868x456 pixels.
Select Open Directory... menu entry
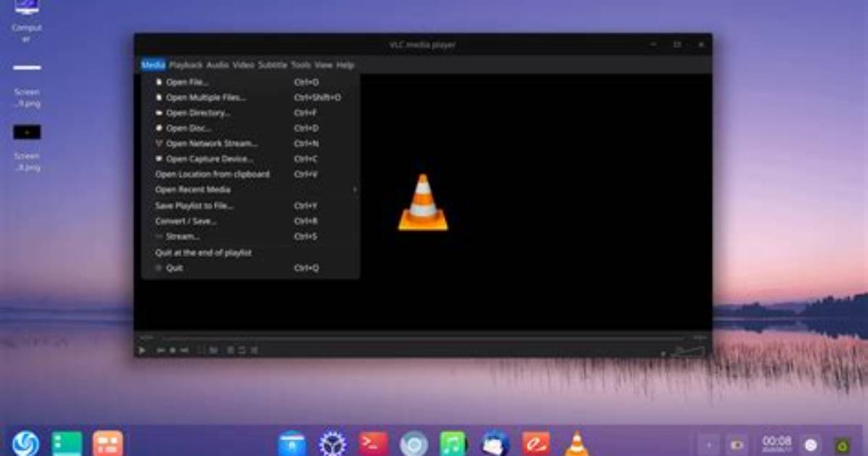coord(250,113)
